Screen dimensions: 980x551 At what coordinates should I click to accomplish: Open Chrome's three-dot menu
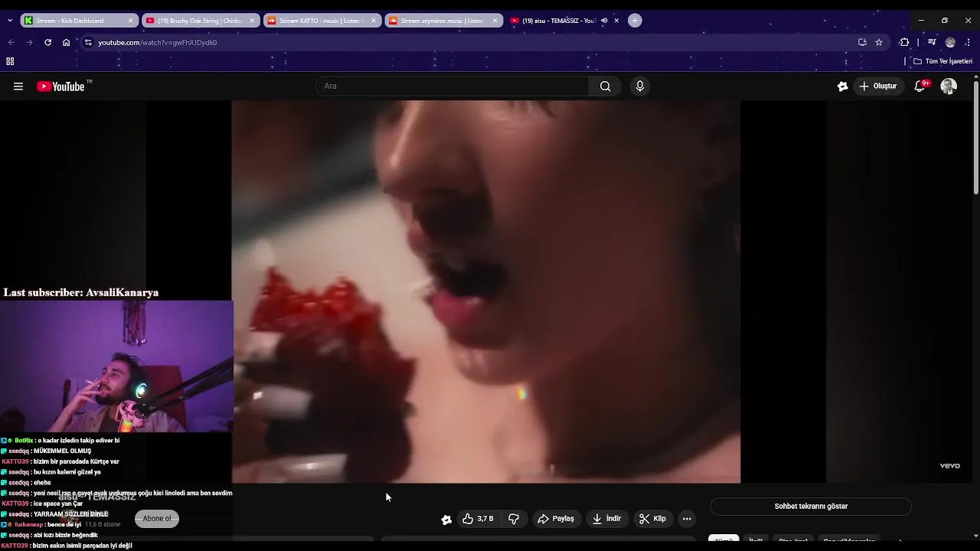tap(969, 42)
